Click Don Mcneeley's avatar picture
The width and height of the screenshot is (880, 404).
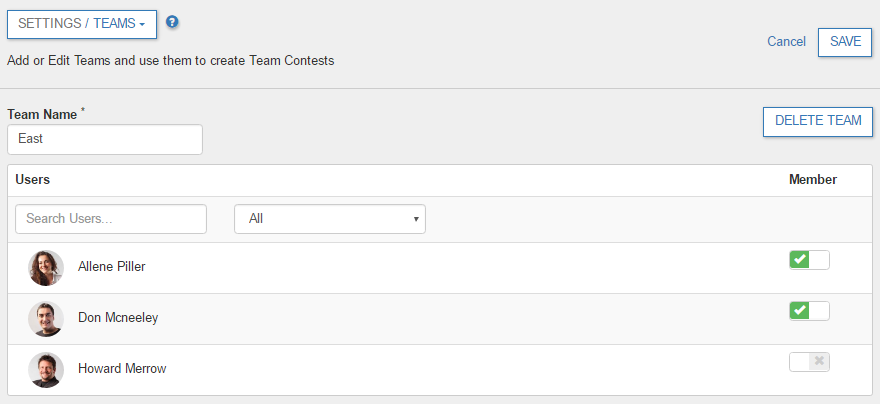[46, 319]
